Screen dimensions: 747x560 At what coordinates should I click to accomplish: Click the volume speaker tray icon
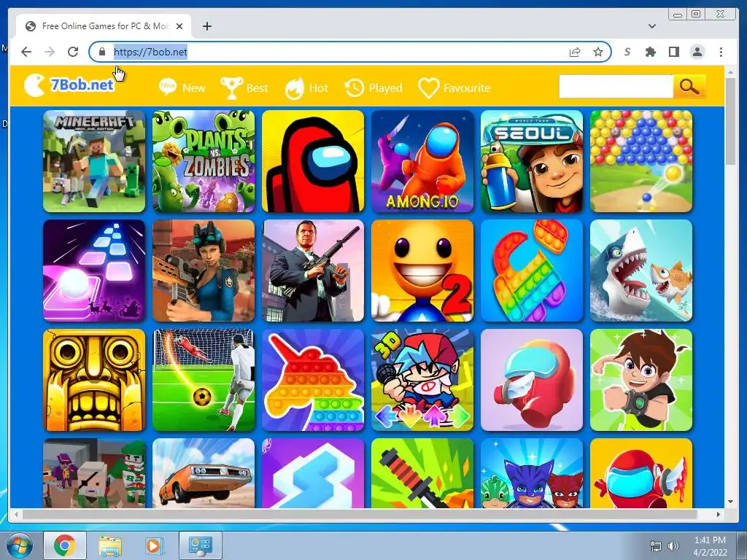pyautogui.click(x=673, y=546)
